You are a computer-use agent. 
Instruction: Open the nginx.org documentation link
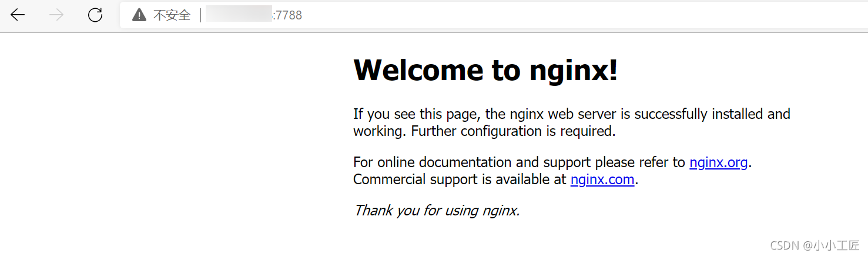click(718, 162)
